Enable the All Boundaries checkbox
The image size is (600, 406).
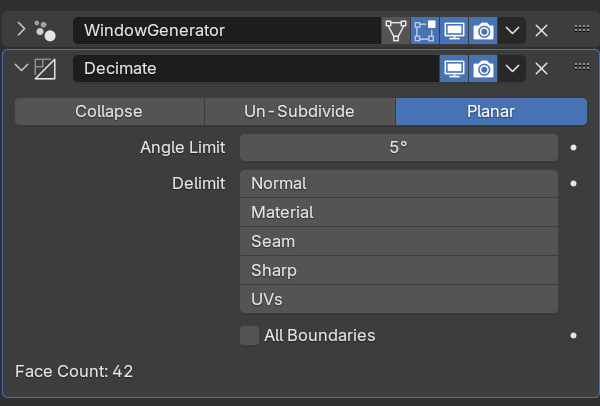point(249,336)
